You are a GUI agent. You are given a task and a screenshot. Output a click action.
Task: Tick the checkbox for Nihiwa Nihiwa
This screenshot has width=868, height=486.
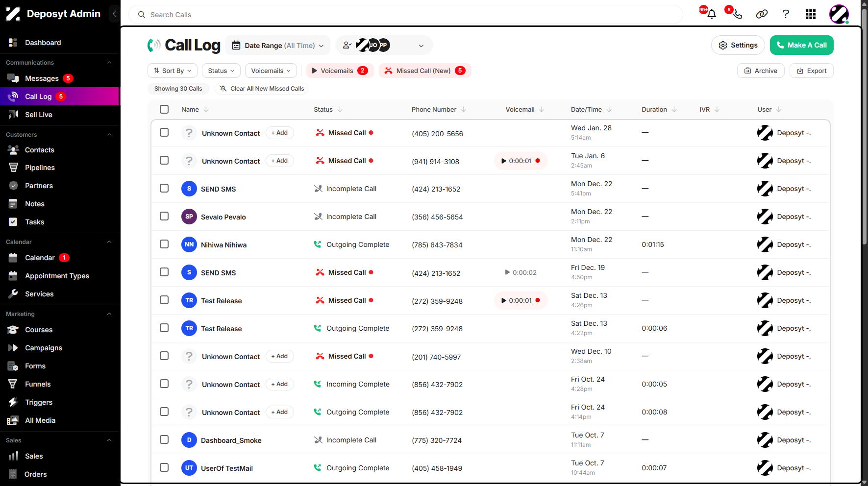(x=164, y=244)
